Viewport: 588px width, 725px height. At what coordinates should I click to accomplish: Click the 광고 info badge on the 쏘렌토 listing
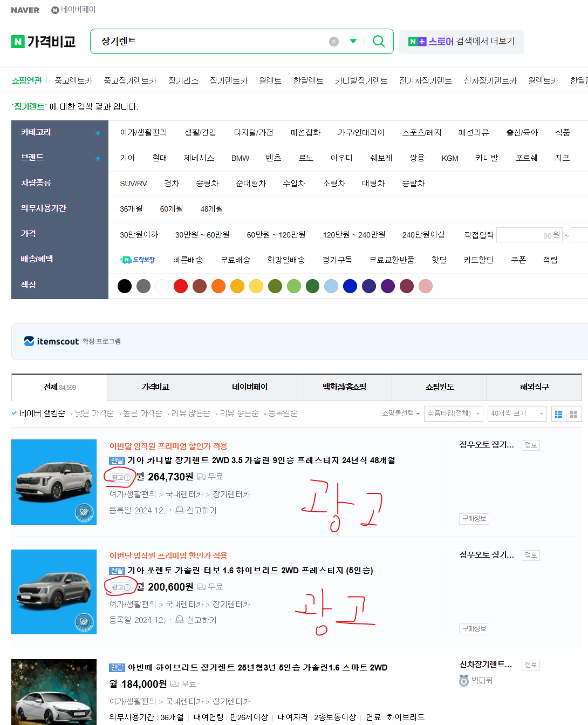(120, 587)
